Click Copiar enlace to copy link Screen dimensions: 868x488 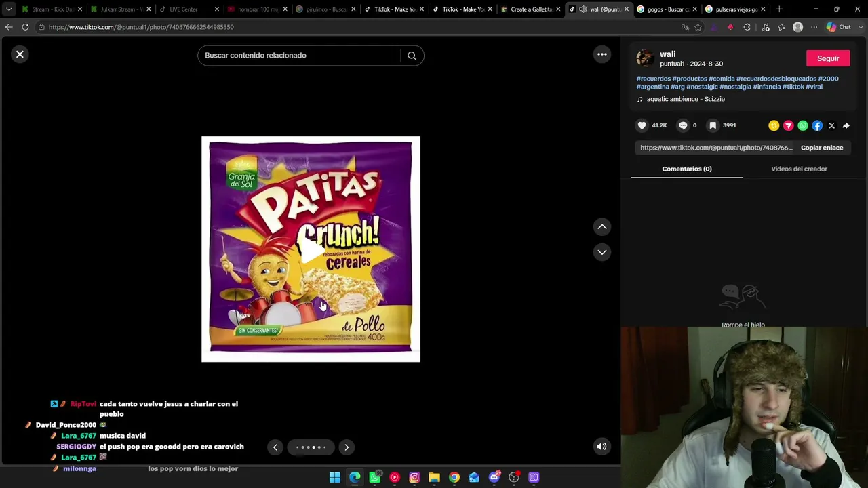(822, 148)
